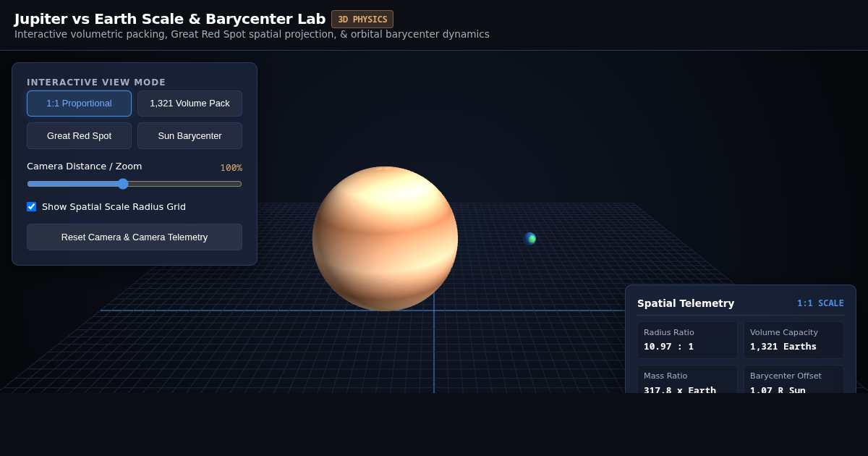The width and height of the screenshot is (868, 456).
Task: Uncheck Show Spatial Scale Radius Grid
Action: [31, 207]
